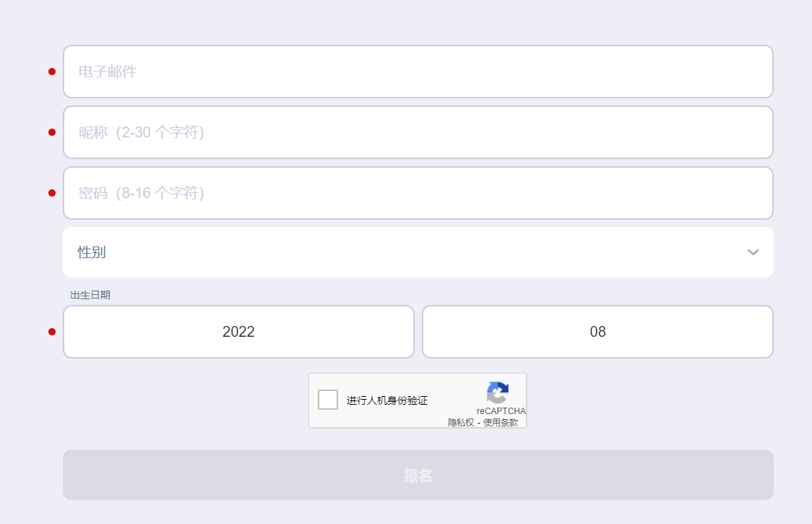Click the 密码 password input field
Image resolution: width=812 pixels, height=524 pixels.
418,193
